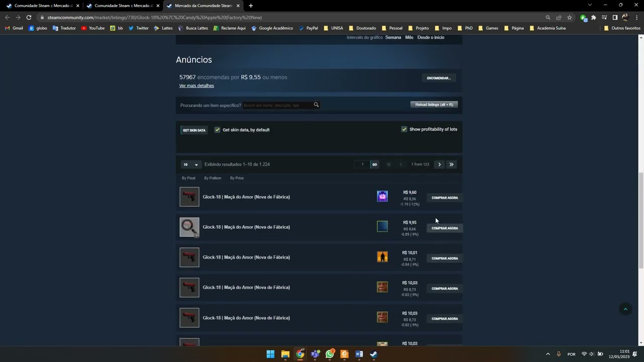
Task: Open the Pessoal bookmarks folder
Action: 392,28
